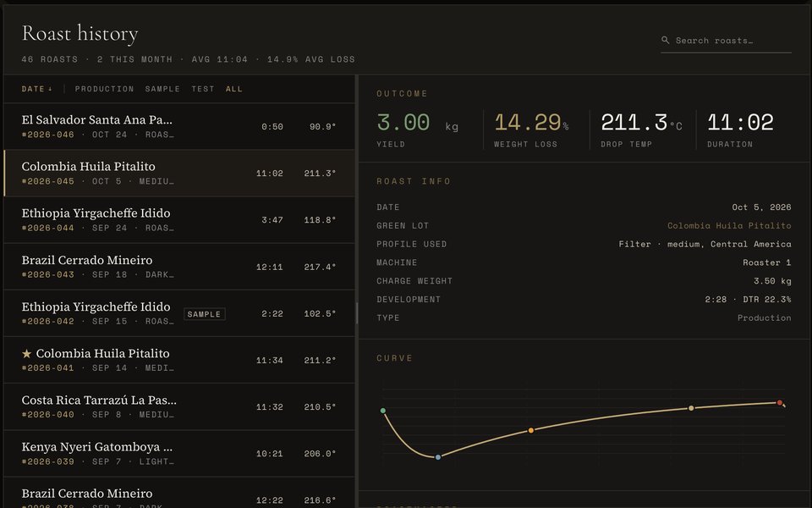Viewport: 812px width, 508px height.
Task: Open Costa Rica Tarrazú La Pas roast #2026-040
Action: pyautogui.click(x=179, y=406)
